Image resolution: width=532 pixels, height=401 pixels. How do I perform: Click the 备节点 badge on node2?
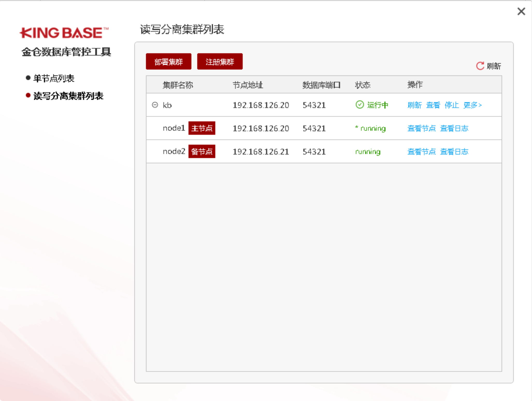(x=202, y=152)
